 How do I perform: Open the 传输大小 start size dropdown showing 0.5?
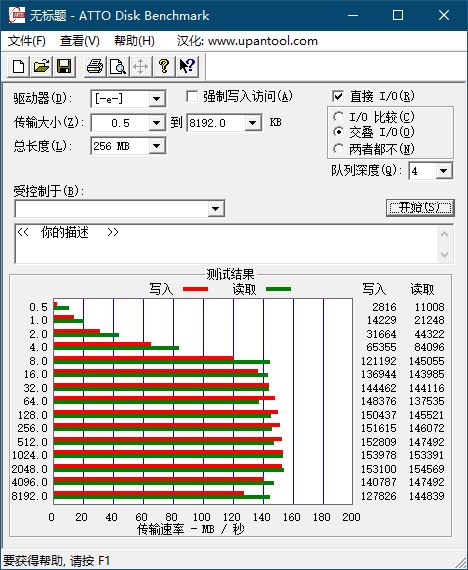157,123
